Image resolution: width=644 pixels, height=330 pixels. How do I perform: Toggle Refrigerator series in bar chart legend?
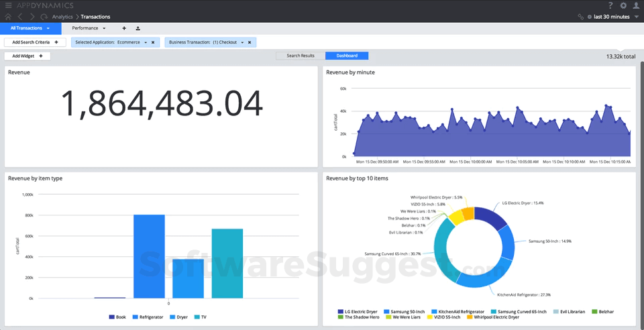tap(148, 317)
